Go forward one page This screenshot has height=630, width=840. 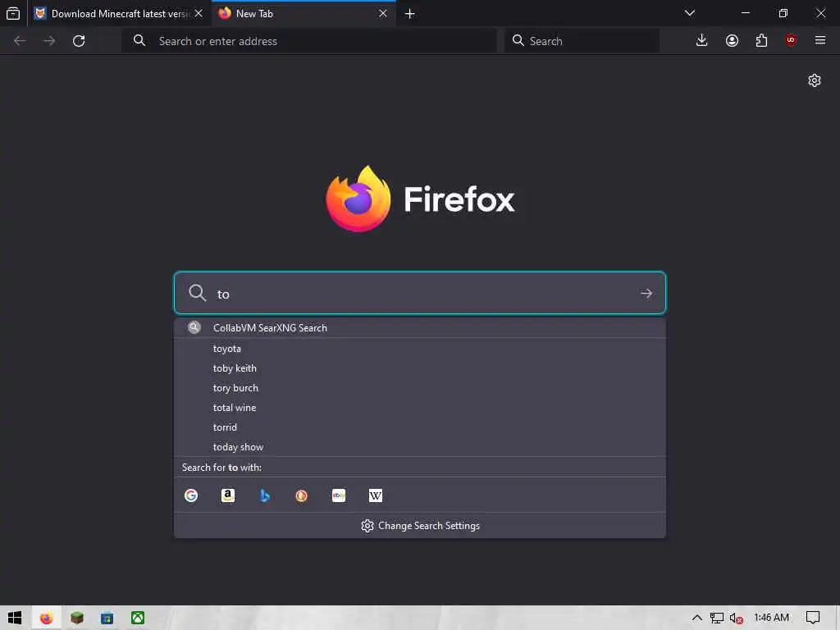(49, 41)
